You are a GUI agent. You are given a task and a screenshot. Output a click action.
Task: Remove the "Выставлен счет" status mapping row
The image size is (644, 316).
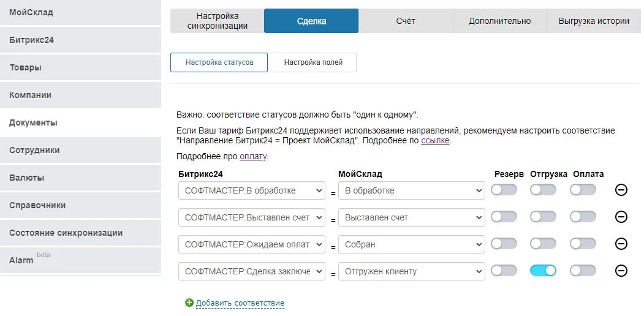[x=621, y=217]
